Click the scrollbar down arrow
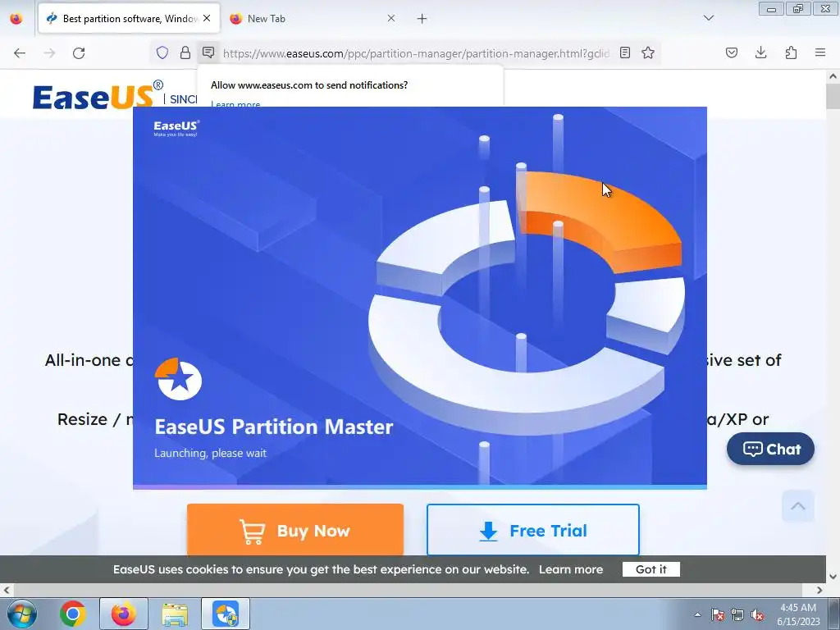The image size is (840, 630). 833,577
